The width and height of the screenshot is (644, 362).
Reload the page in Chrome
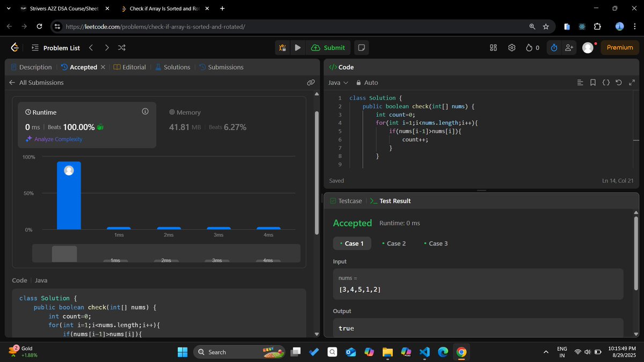click(x=39, y=26)
